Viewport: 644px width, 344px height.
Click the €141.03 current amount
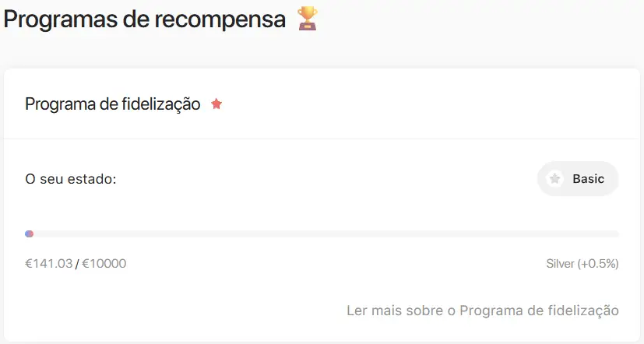pos(49,264)
